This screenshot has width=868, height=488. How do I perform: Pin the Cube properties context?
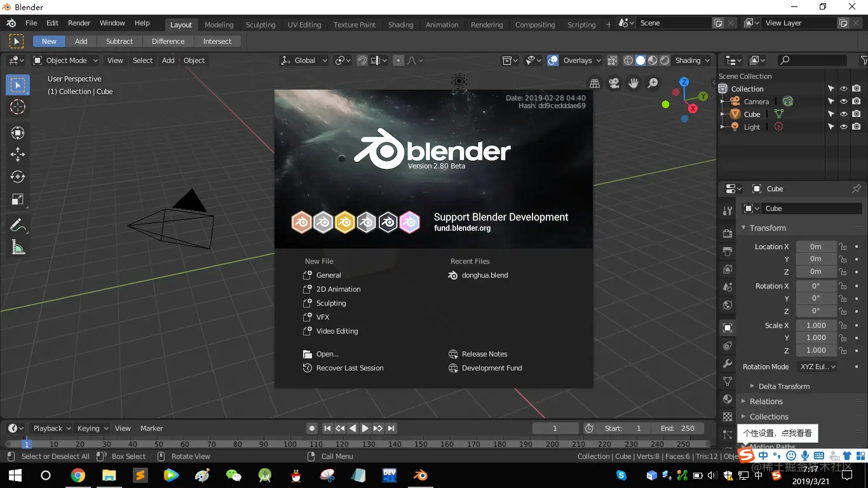[x=857, y=189]
